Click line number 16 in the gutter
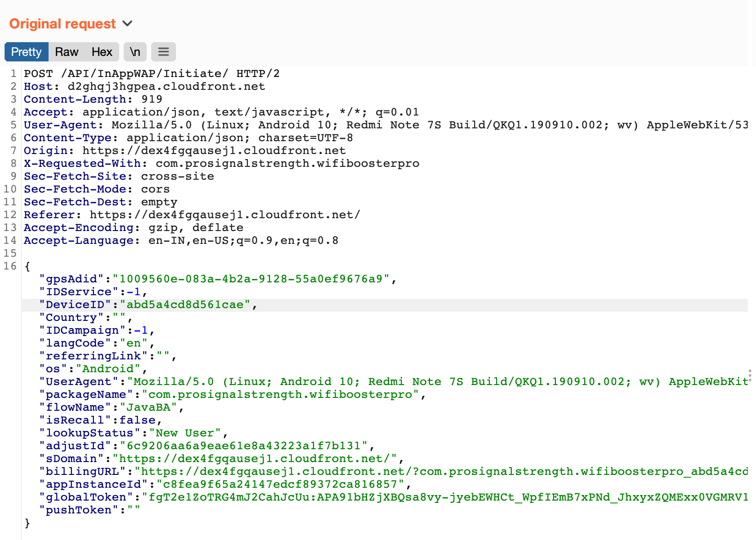 point(10,266)
